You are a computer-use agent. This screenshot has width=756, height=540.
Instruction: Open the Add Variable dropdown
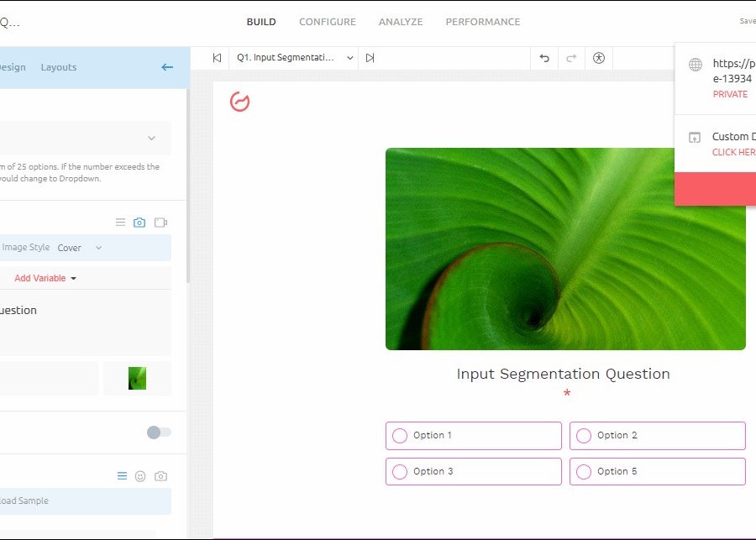pyautogui.click(x=45, y=278)
